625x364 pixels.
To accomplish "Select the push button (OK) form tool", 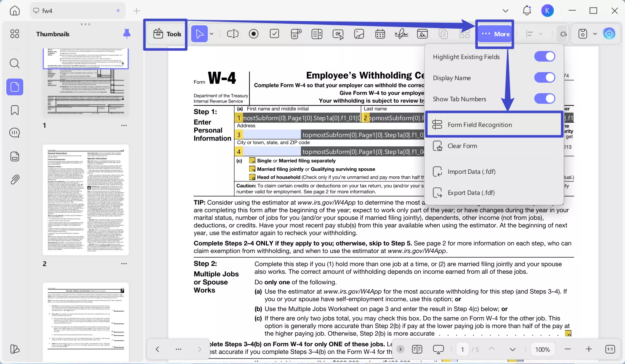I will 338,34.
